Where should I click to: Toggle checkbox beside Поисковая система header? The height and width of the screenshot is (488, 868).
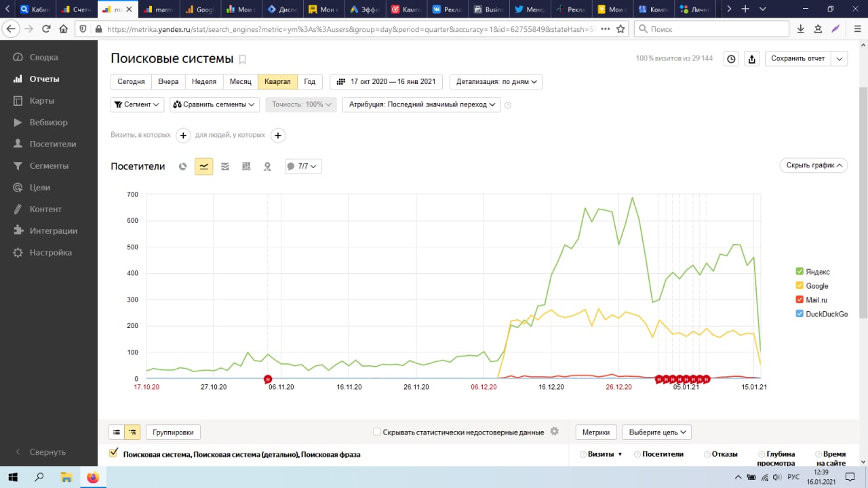click(113, 453)
